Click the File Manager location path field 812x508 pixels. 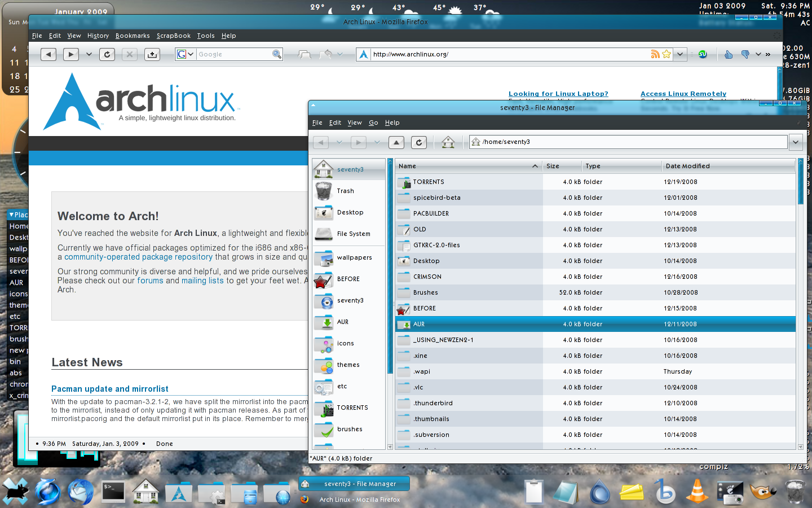[x=629, y=142]
